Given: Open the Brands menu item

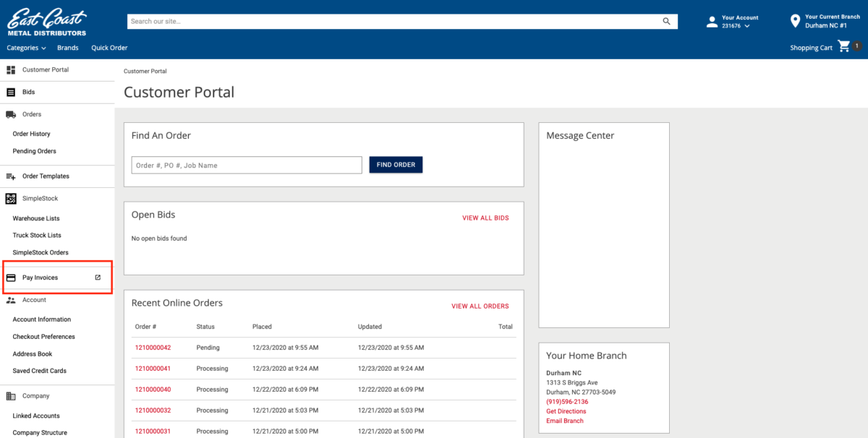Looking at the screenshot, I should point(67,48).
